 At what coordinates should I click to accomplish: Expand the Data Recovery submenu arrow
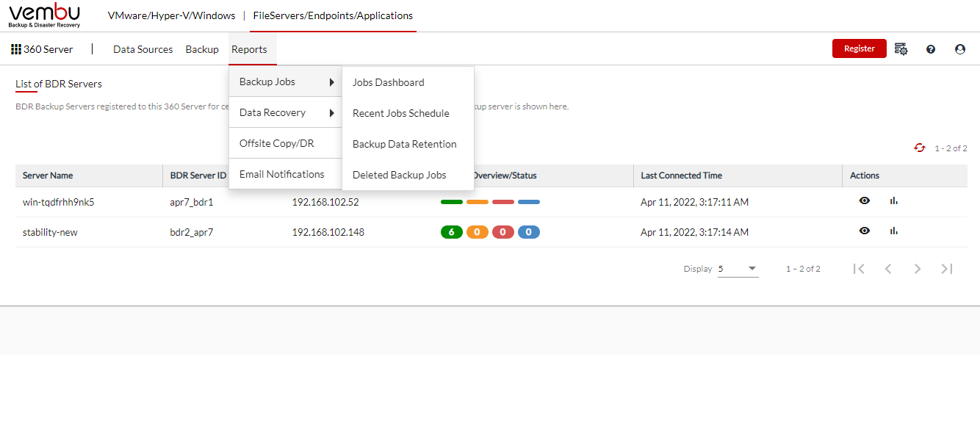click(x=332, y=112)
